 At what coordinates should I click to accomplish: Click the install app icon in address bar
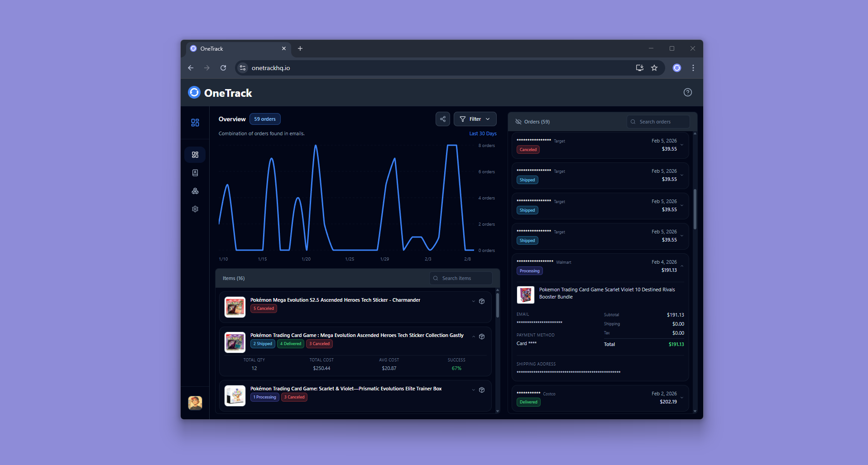640,68
